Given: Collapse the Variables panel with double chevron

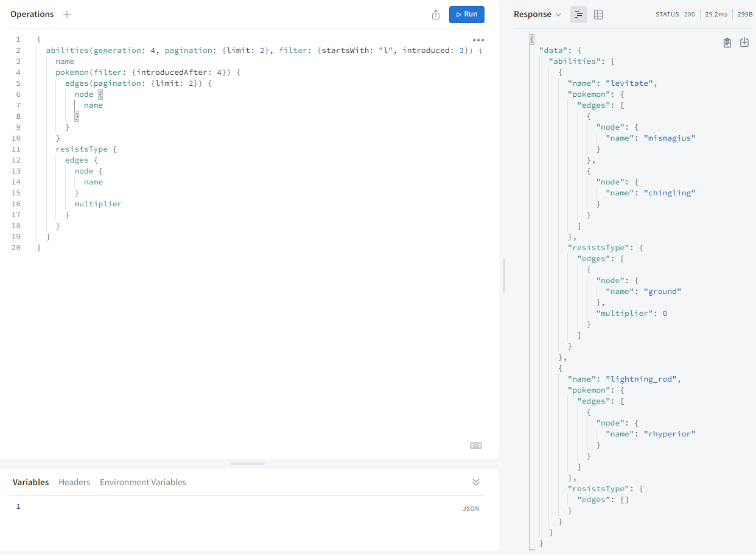Looking at the screenshot, I should (x=476, y=482).
